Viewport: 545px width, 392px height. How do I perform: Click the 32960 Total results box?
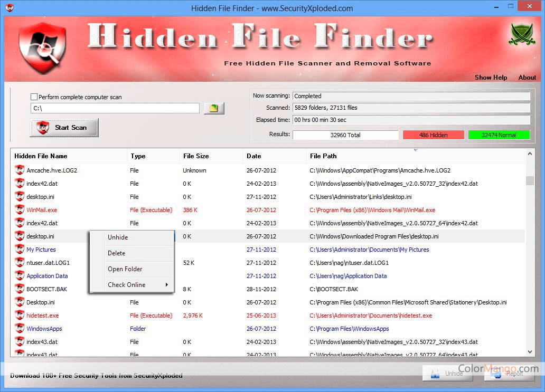pos(345,135)
